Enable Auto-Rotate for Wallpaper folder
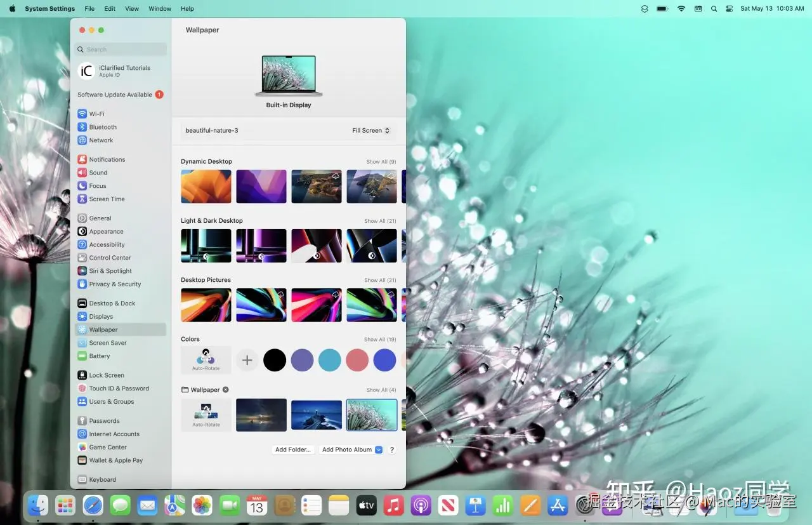The height and width of the screenshot is (525, 812). pos(206,415)
